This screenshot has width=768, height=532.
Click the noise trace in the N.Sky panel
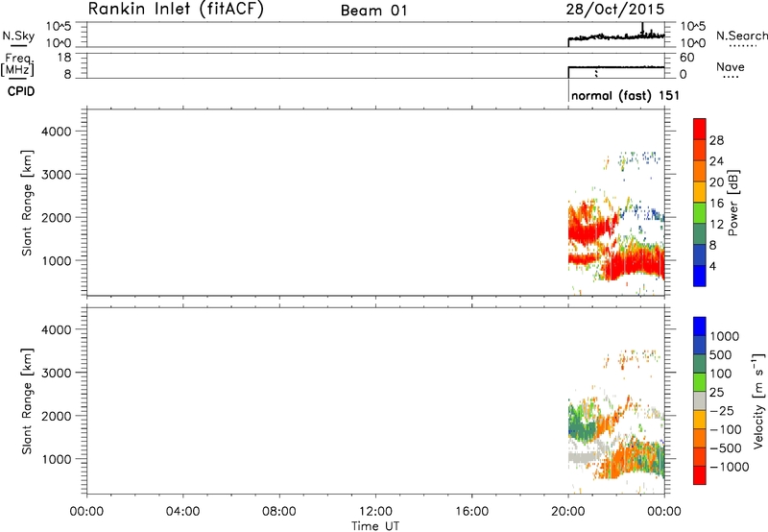pyautogui.click(x=616, y=36)
